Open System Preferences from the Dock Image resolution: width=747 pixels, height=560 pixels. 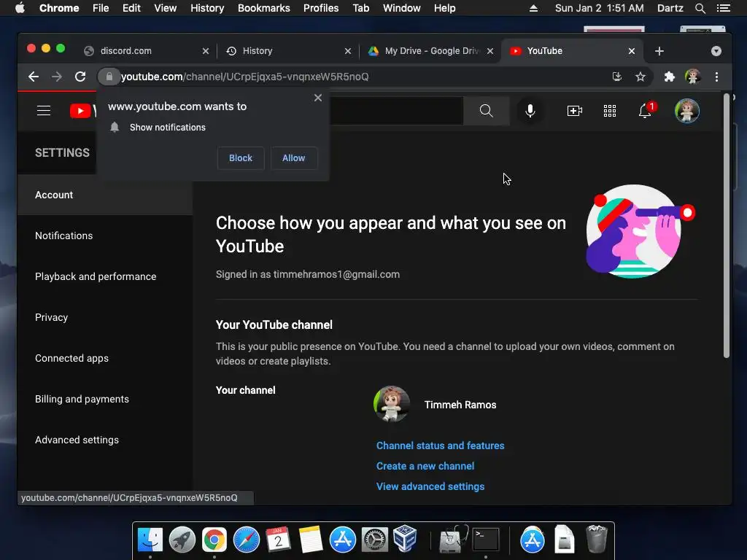tap(374, 540)
